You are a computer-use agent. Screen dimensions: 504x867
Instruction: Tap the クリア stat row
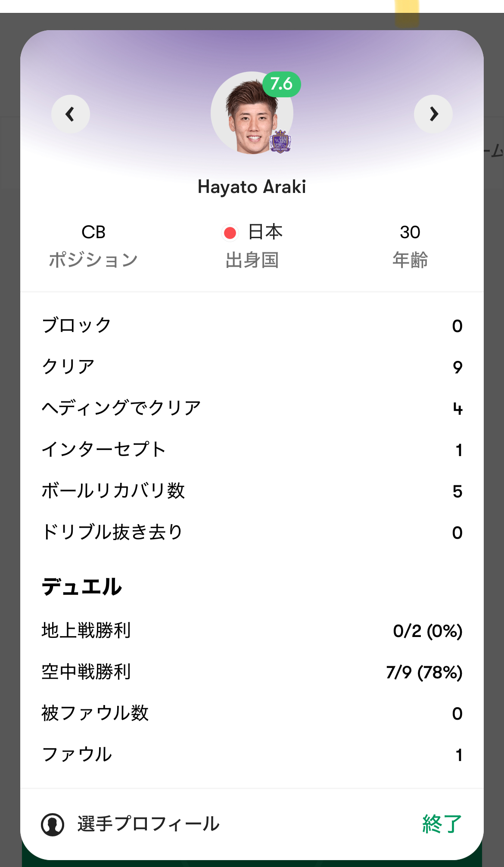click(x=252, y=367)
